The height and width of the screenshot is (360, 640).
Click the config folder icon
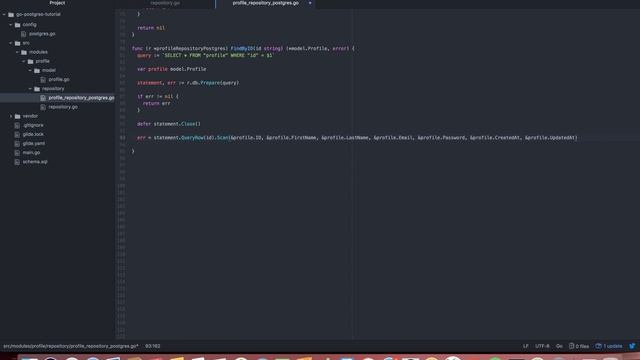[x=18, y=25]
